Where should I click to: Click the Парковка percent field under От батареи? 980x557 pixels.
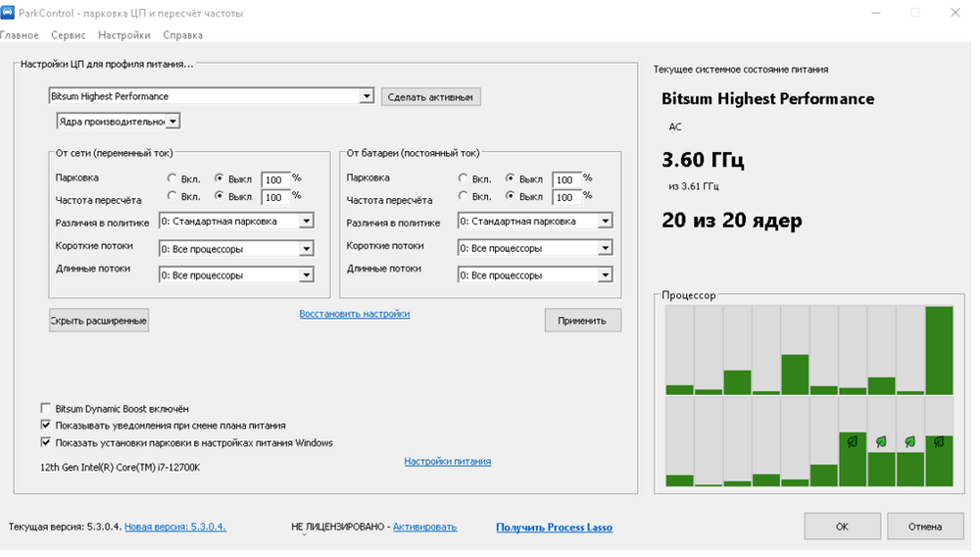[x=566, y=179]
